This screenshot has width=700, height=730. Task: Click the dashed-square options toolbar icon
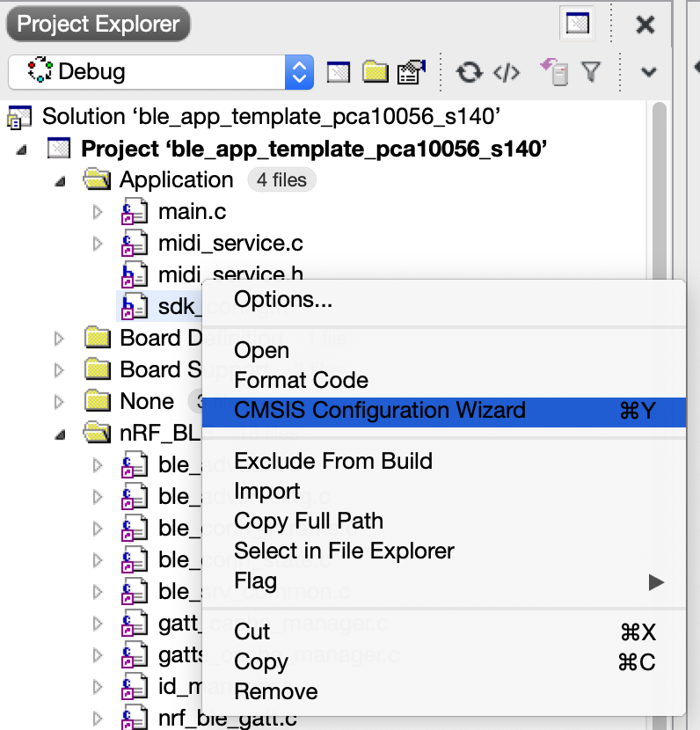[x=338, y=71]
